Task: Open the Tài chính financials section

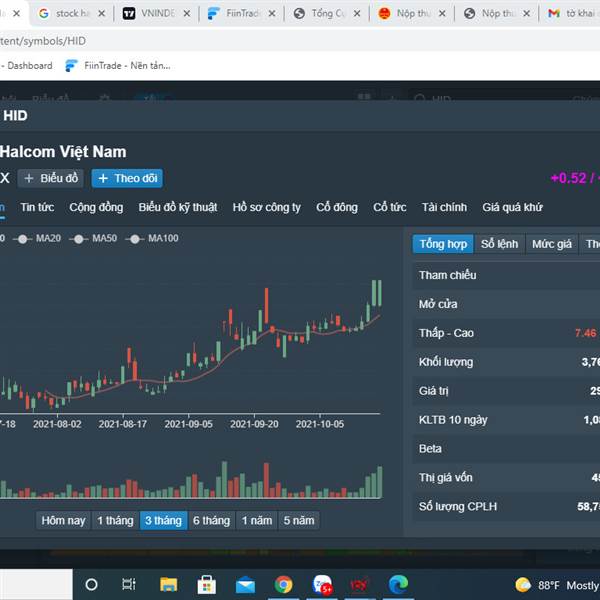Action: pyautogui.click(x=444, y=207)
